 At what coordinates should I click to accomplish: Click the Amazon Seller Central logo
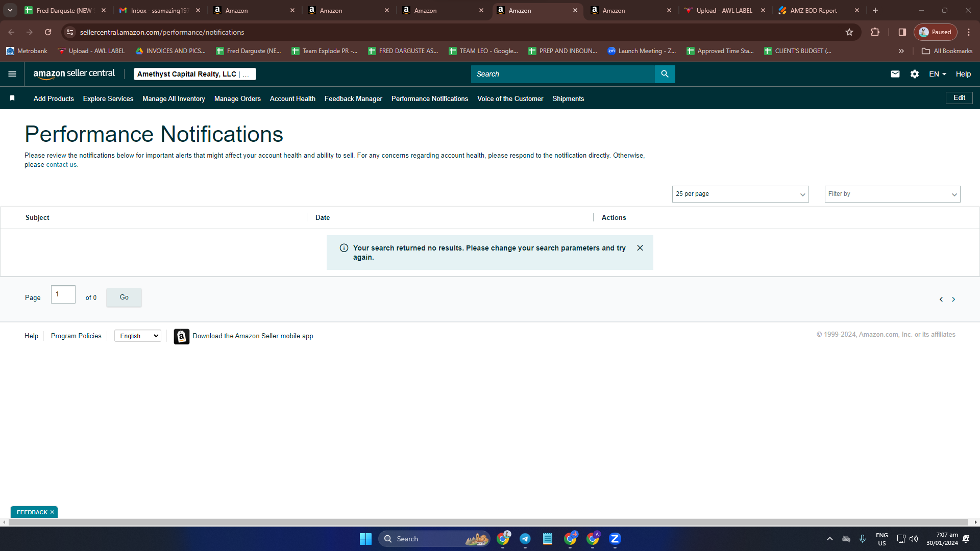(74, 74)
